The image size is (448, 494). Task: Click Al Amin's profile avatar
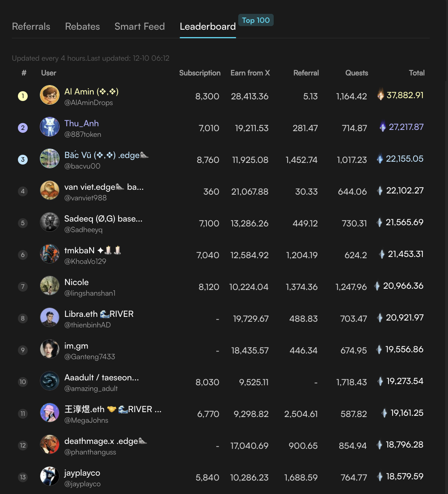click(x=50, y=95)
